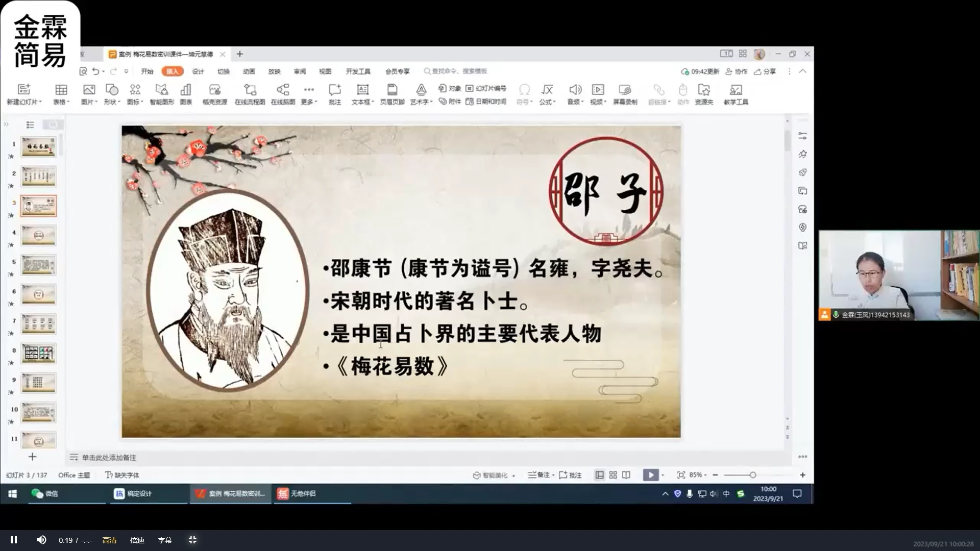
Task: Switch to reading view mode
Action: coord(626,475)
